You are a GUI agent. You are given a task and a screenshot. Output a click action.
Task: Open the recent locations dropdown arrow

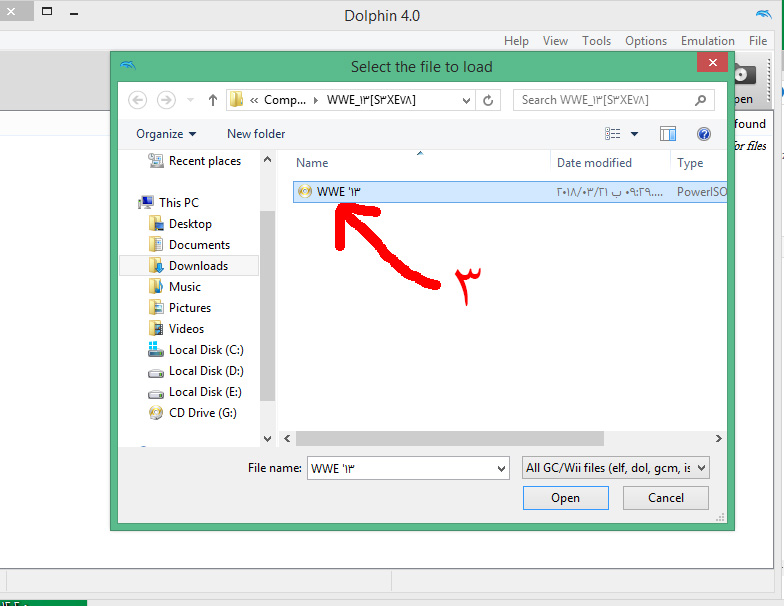(190, 100)
